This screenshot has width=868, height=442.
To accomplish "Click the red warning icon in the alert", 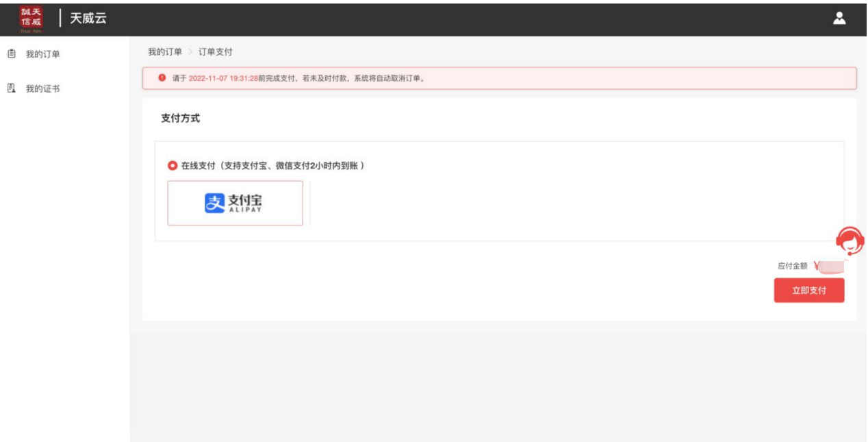I will pyautogui.click(x=162, y=78).
